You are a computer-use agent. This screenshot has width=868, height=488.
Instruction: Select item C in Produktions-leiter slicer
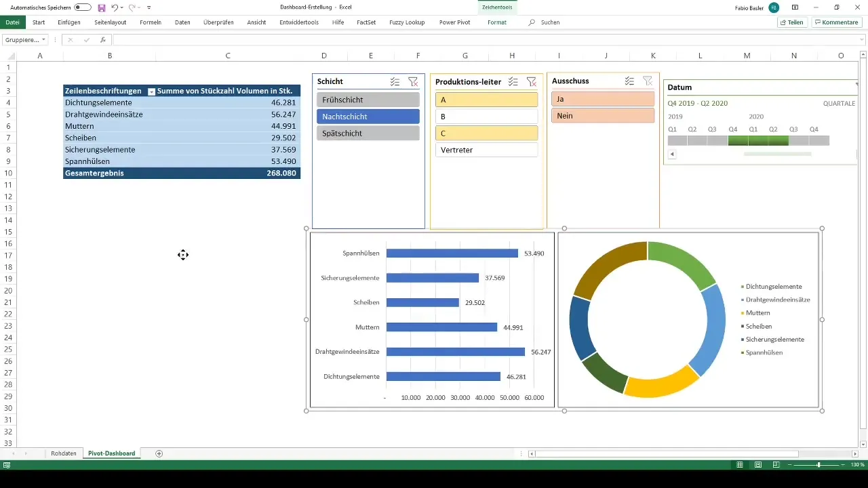(x=486, y=134)
